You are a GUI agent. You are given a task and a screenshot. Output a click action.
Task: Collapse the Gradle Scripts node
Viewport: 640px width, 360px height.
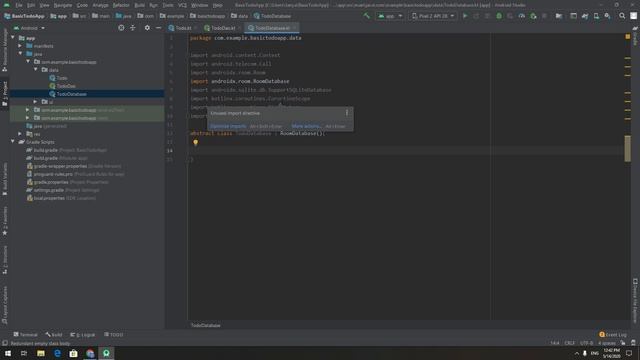pos(13,142)
